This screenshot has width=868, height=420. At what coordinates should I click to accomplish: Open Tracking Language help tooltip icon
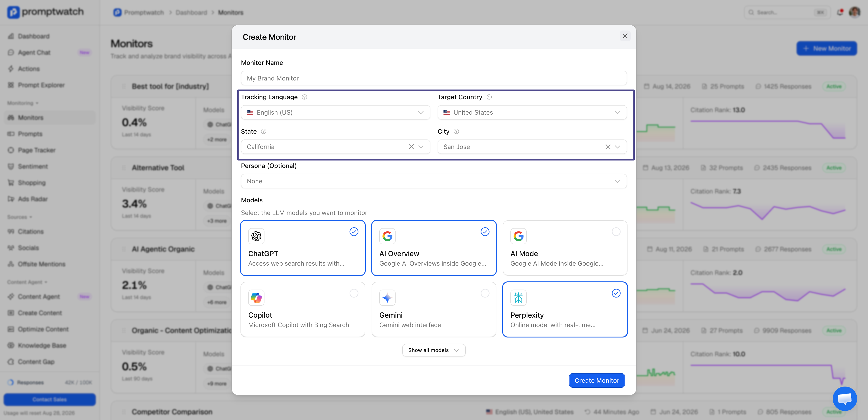(x=304, y=97)
